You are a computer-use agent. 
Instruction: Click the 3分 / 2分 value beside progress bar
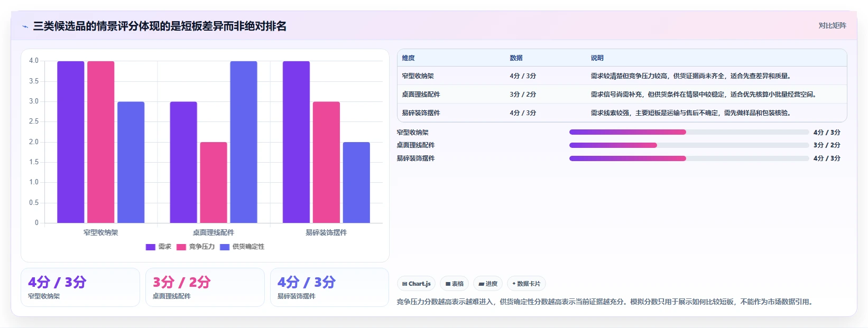coord(827,145)
